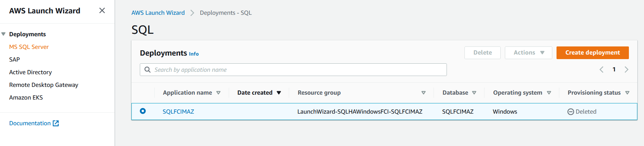Select the SQLFCIMAZ deployment radio button
The height and width of the screenshot is (146, 644).
(x=143, y=111)
